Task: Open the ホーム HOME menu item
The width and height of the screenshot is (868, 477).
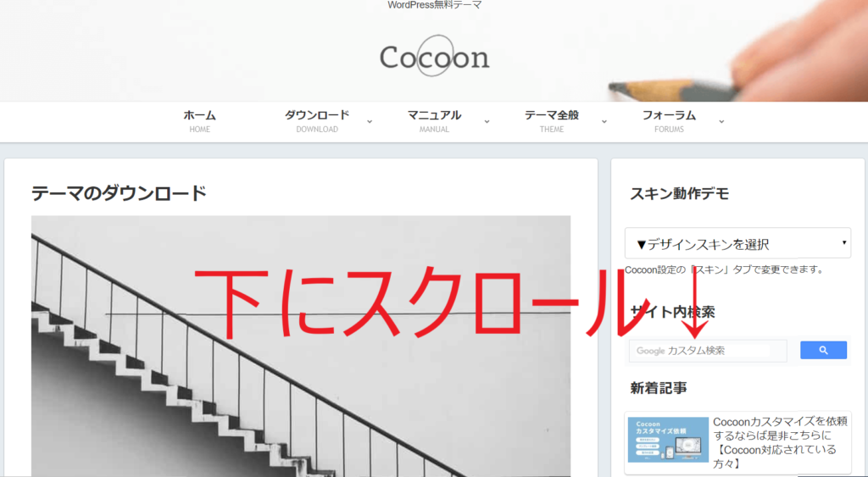Action: (x=200, y=121)
